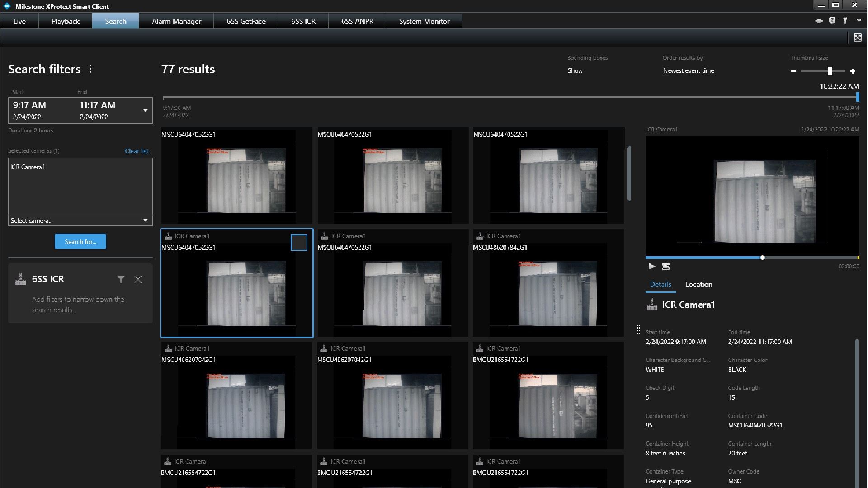This screenshot has width=868, height=488.
Task: Expand the top-right chevron menu
Action: point(859,20)
